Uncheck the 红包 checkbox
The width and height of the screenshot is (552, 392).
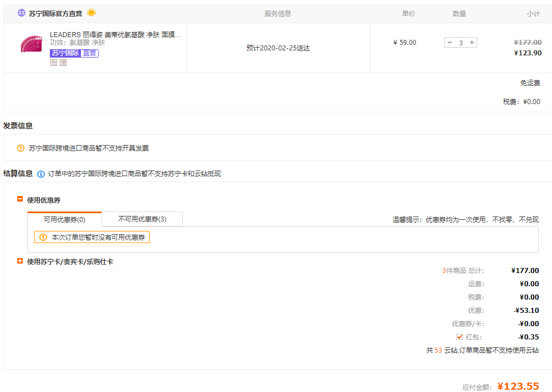(x=459, y=337)
